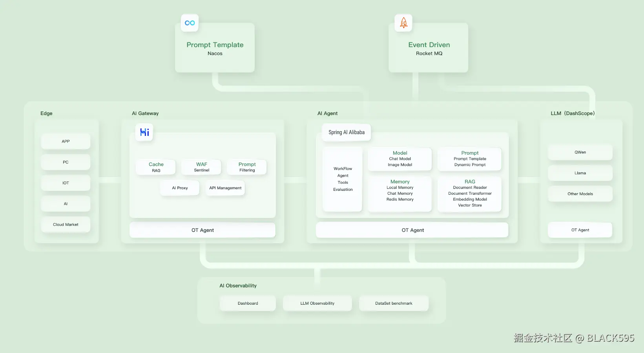Click the QWen model box
Image resolution: width=644 pixels, height=353 pixels.
pyautogui.click(x=580, y=152)
